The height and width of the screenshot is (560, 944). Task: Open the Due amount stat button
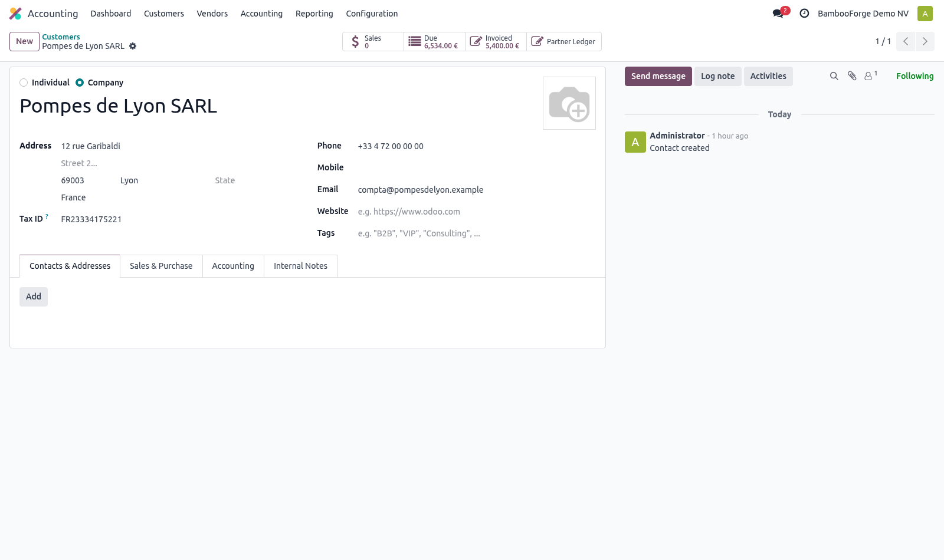pos(434,42)
